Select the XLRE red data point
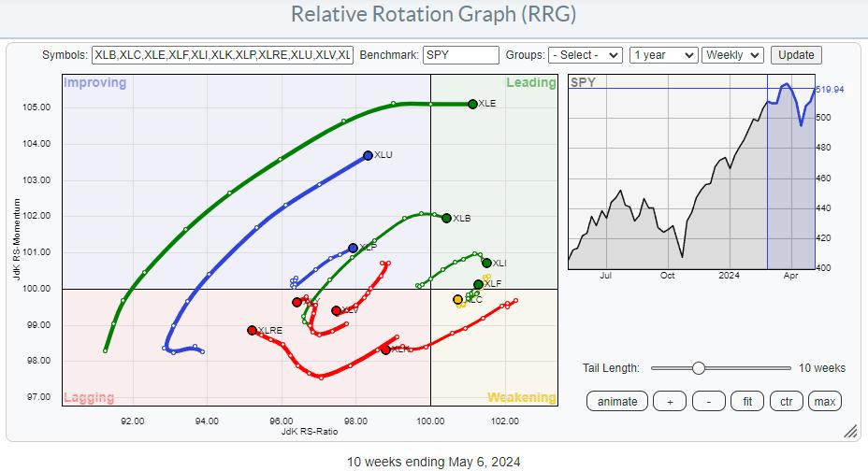The width and height of the screenshot is (868, 471). [x=252, y=330]
